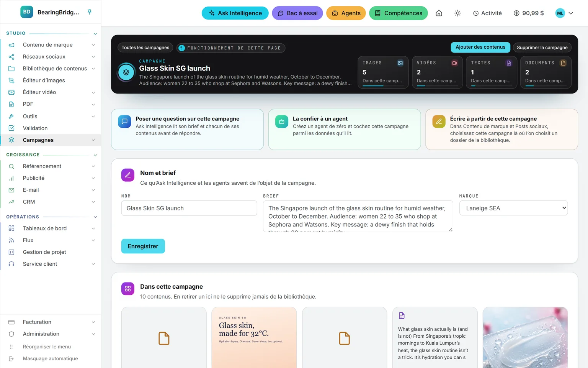Pin the BearingBridge workspace with the pin icon
The image size is (588, 368).
coord(90,12)
